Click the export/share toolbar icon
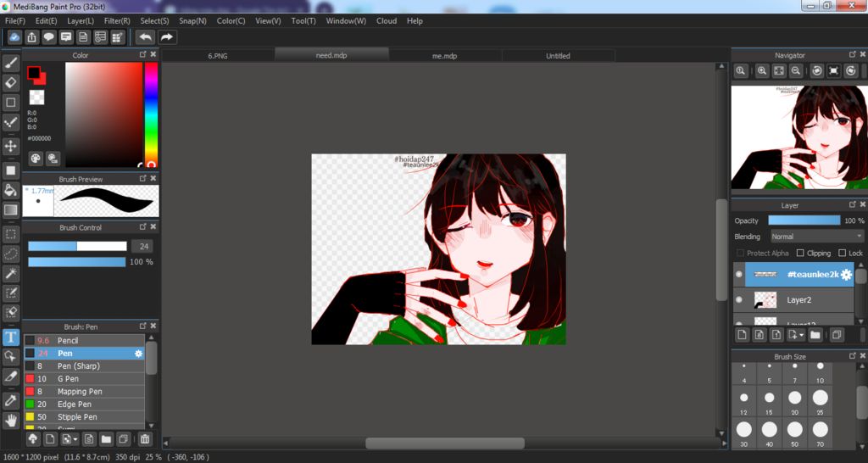868x463 pixels. tap(31, 37)
